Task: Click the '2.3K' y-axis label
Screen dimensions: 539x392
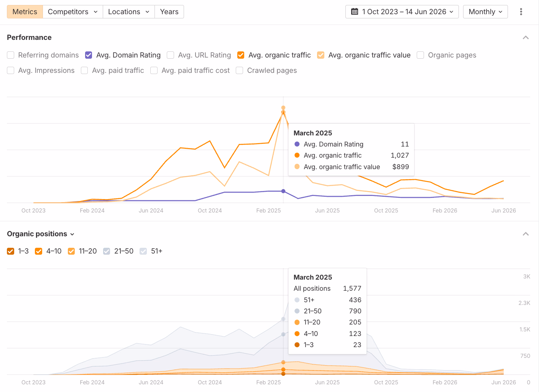Action: (524, 303)
